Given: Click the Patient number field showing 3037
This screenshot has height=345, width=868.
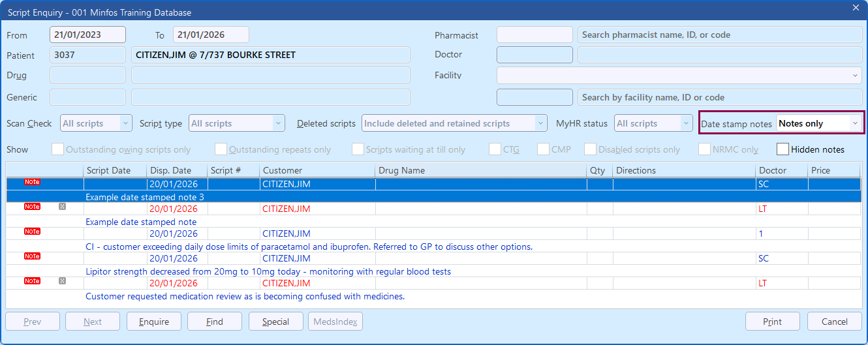Looking at the screenshot, I should 87,55.
